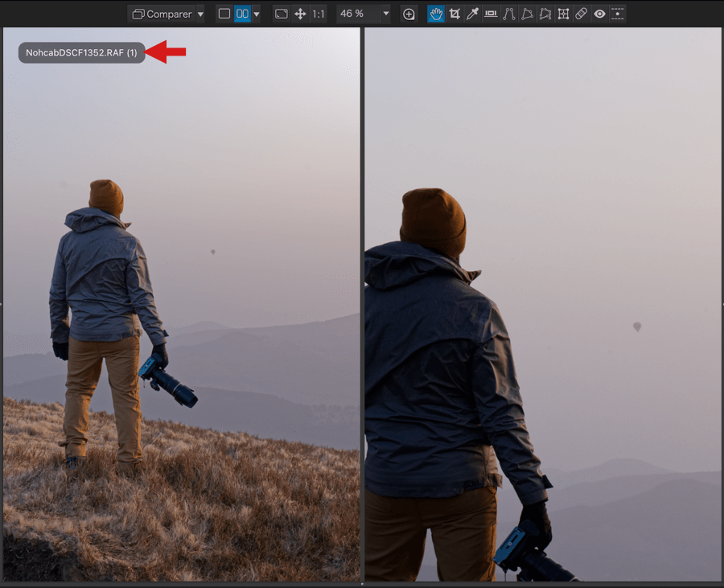Select the ReShape grid tool
The image size is (724, 588).
tap(563, 14)
